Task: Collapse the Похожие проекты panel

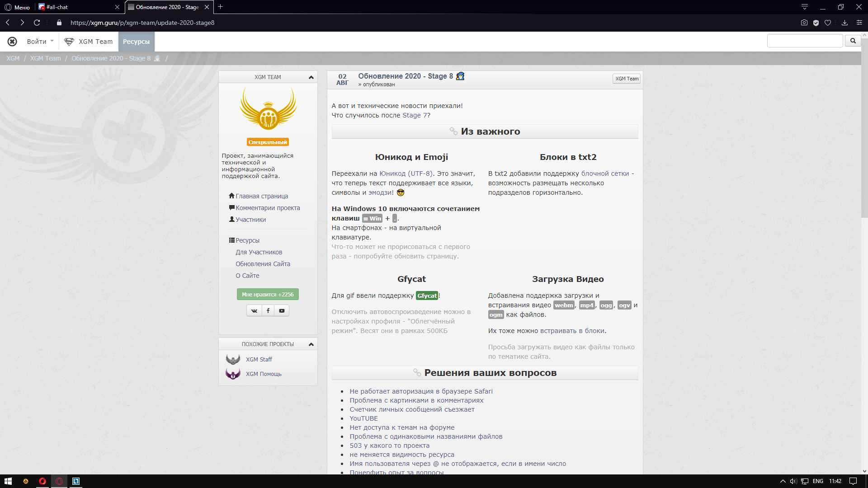Action: 311,344
